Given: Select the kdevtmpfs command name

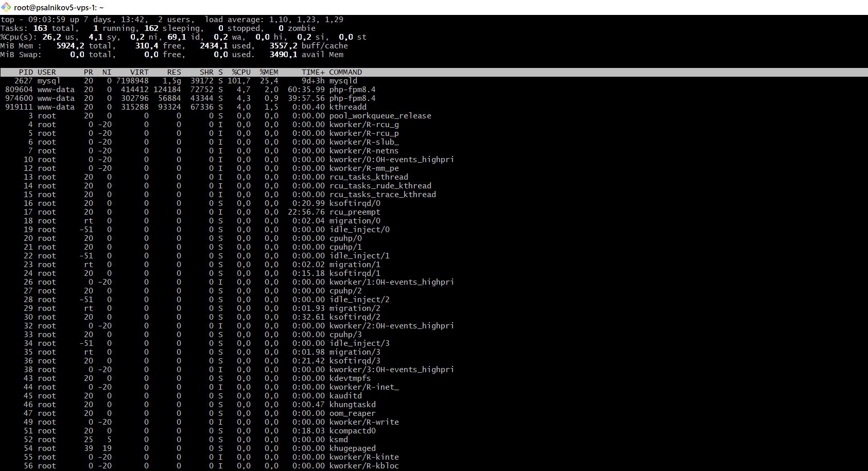Looking at the screenshot, I should pyautogui.click(x=350, y=378).
